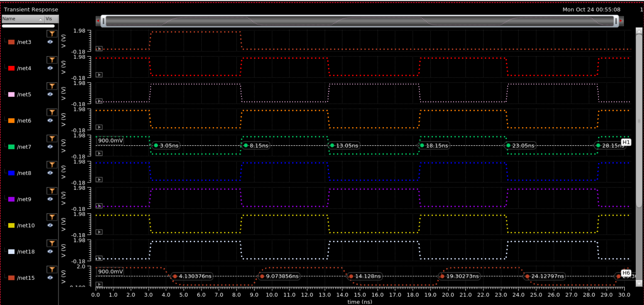Select the /net3 red color swatch
Screen dimensions: 644x305
(11, 42)
